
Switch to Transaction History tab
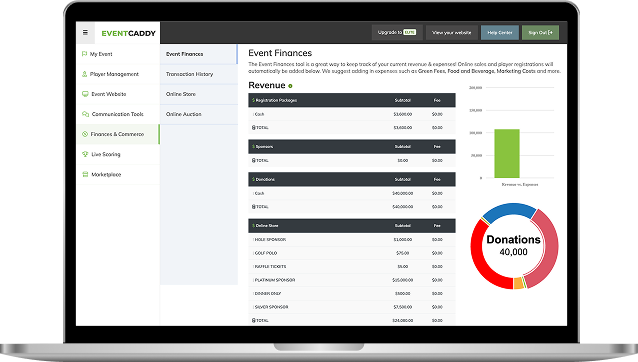tap(199, 74)
